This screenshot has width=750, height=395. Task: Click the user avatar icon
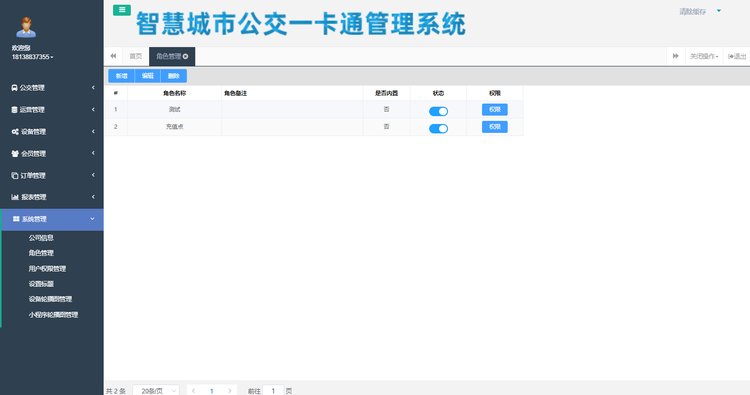tap(26, 27)
